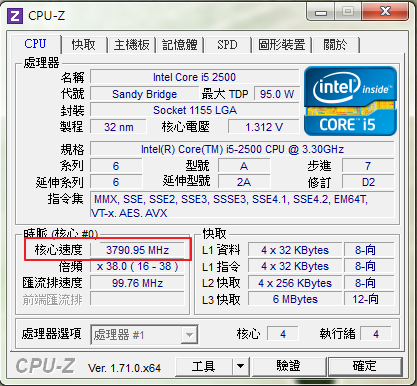Show the 關於 tab
This screenshot has width=417, height=386.
click(335, 45)
